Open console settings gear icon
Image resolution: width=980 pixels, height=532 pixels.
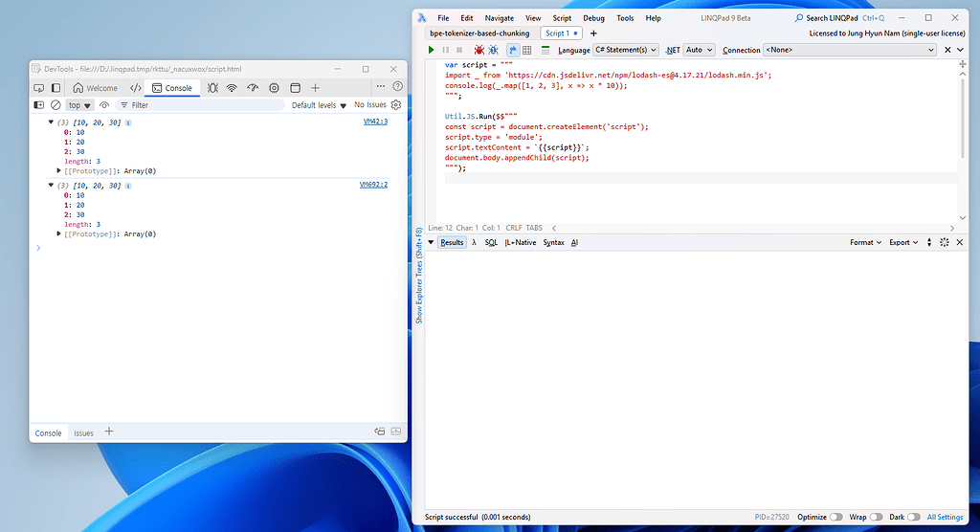395,105
